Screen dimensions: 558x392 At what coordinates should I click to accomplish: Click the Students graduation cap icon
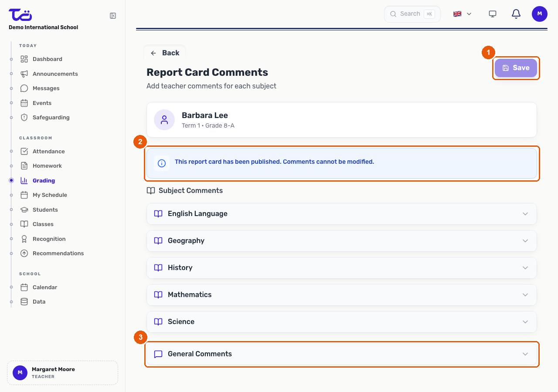(x=24, y=210)
